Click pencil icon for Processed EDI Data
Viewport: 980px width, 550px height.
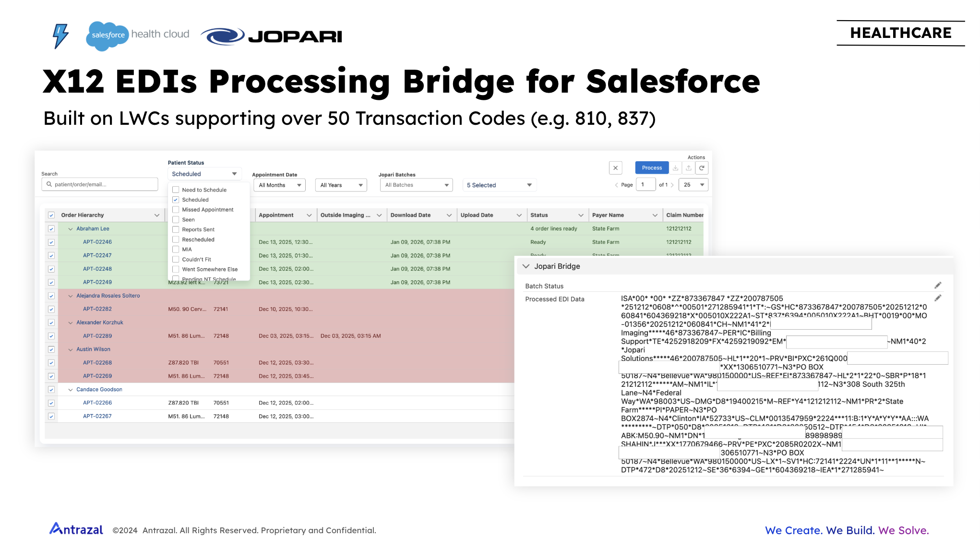(x=938, y=299)
